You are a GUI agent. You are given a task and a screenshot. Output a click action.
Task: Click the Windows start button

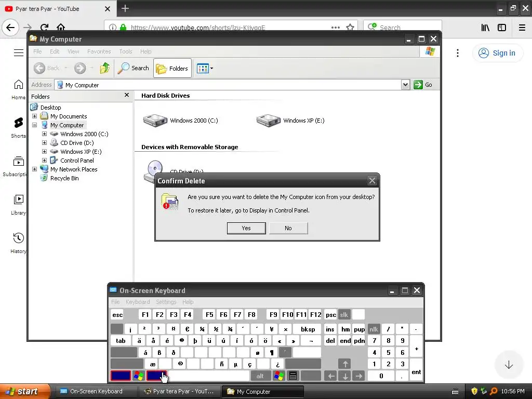click(25, 391)
